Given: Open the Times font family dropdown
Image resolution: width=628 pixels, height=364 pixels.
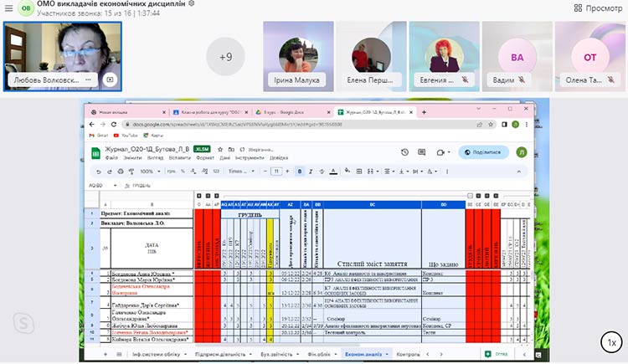Looking at the screenshot, I should point(239,171).
